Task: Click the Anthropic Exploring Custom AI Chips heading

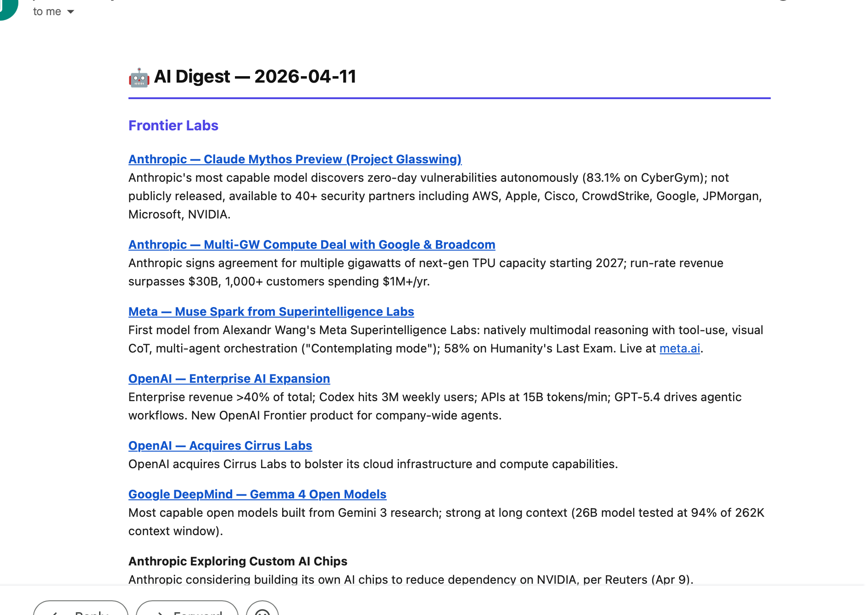Action: (x=238, y=561)
